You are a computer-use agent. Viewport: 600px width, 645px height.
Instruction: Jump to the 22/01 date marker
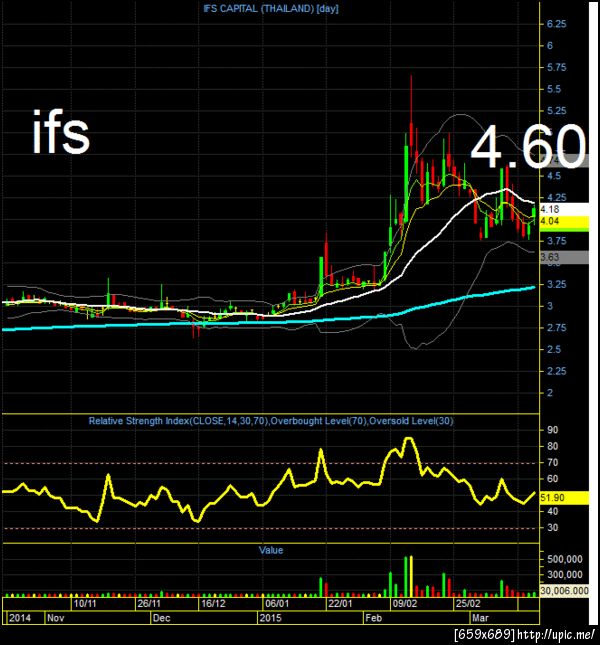(x=341, y=604)
